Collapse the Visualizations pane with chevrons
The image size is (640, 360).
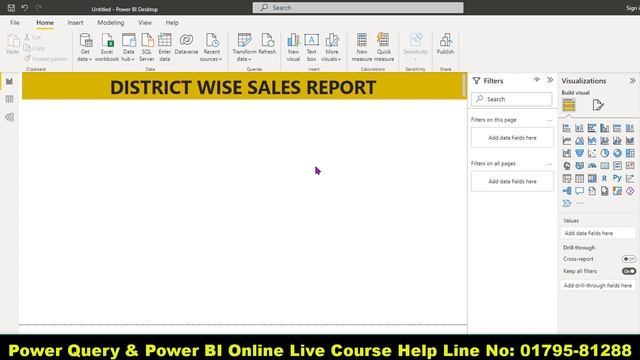point(632,81)
